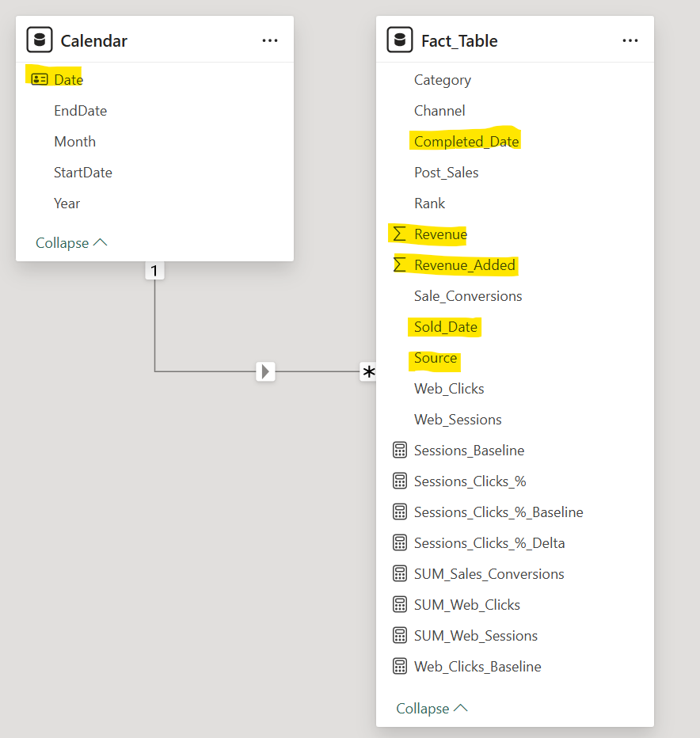Select the Category field

[x=443, y=80]
